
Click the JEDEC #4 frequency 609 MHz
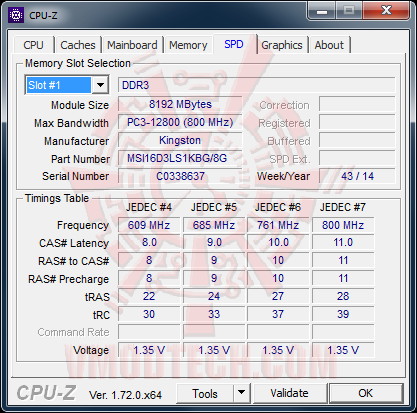coord(149,225)
